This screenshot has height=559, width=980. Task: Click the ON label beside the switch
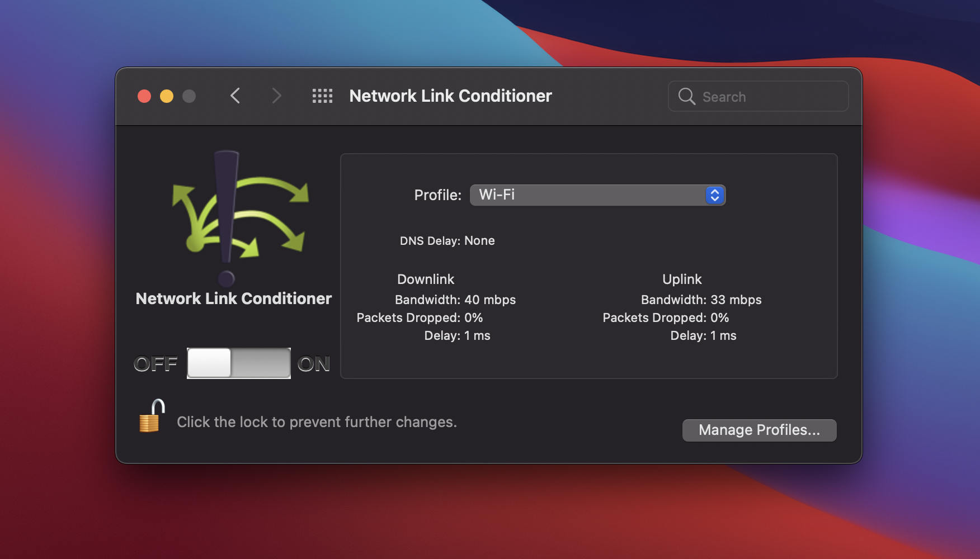[314, 363]
